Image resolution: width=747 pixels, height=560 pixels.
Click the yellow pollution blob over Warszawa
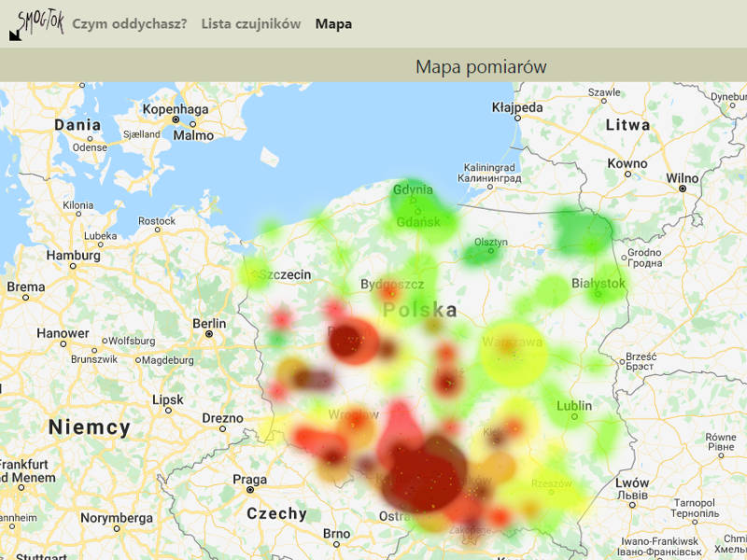coord(509,350)
